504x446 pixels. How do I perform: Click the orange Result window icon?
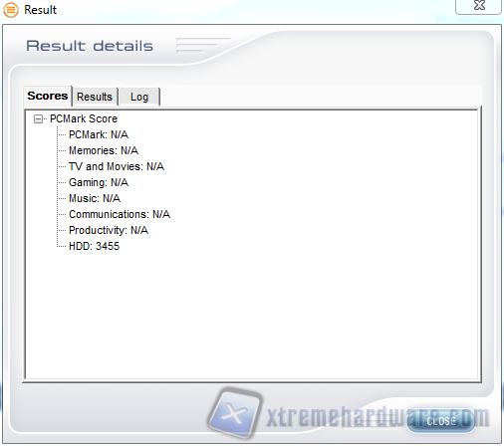pos(11,10)
